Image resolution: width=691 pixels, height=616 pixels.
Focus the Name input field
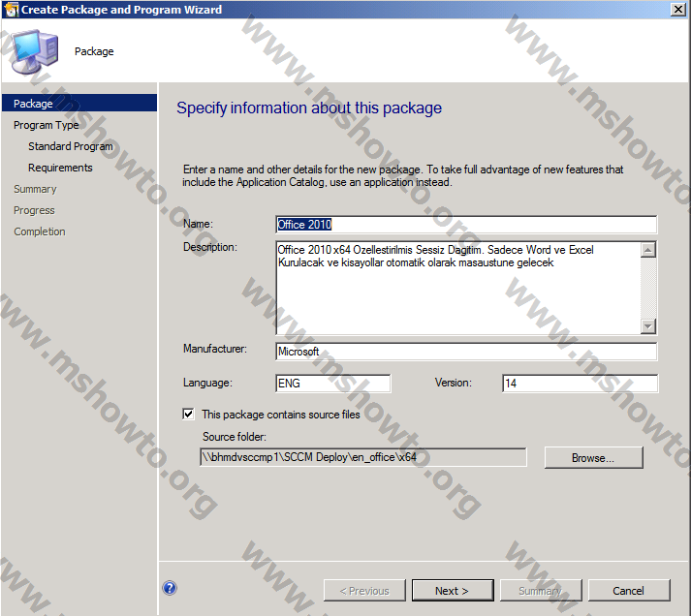[466, 225]
